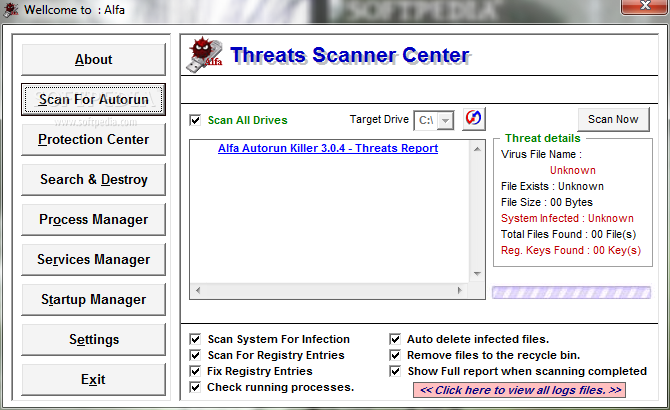Click the app icon in title bar
Screen dimensions: 670x410
[11, 10]
